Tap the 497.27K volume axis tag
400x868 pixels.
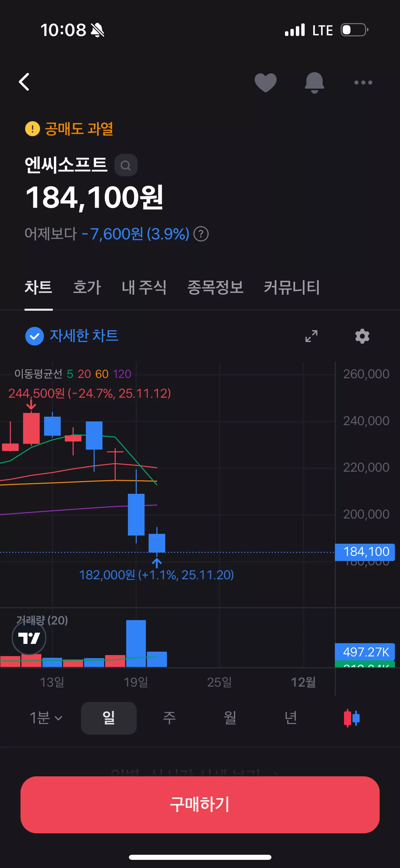[x=365, y=652]
